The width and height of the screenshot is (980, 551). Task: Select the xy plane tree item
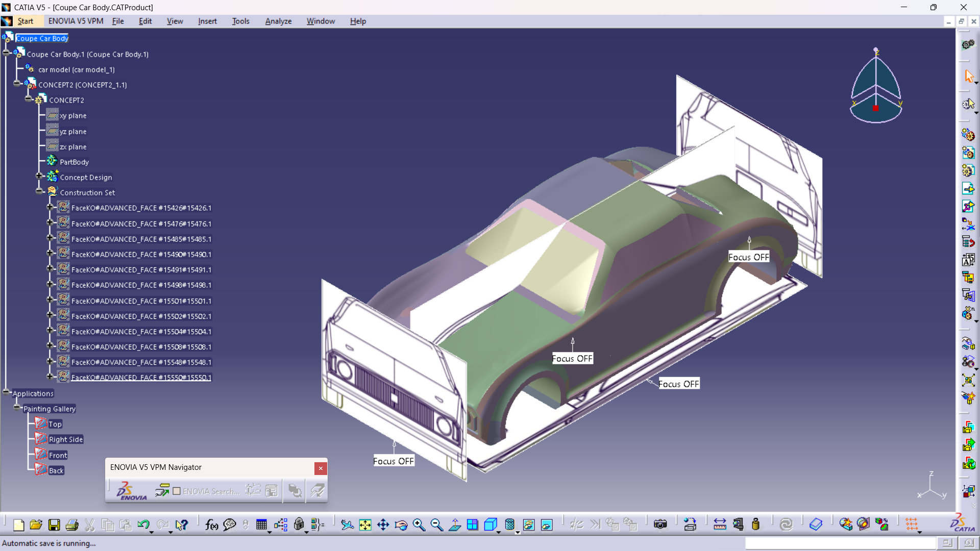pos(73,116)
